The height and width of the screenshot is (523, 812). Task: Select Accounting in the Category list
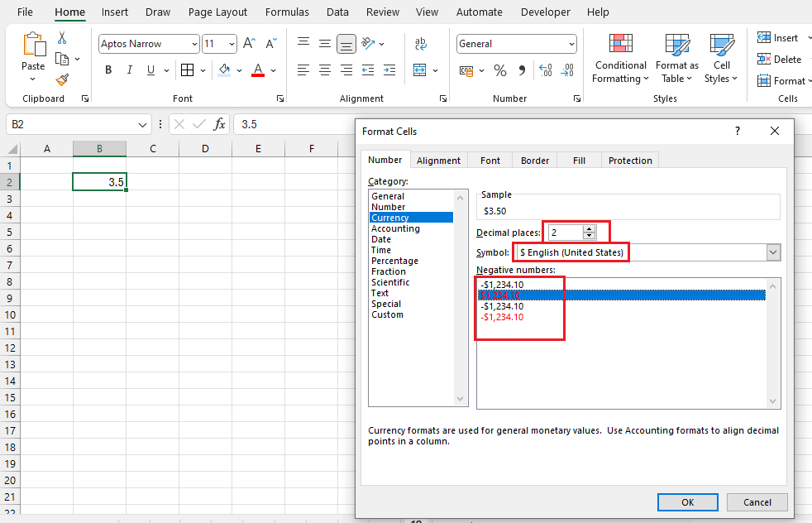pyautogui.click(x=395, y=228)
